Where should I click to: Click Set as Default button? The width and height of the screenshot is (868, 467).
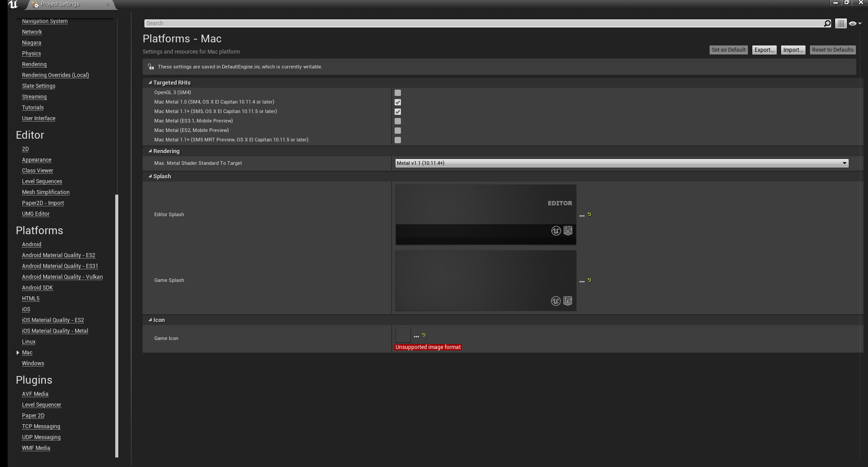[x=729, y=50]
